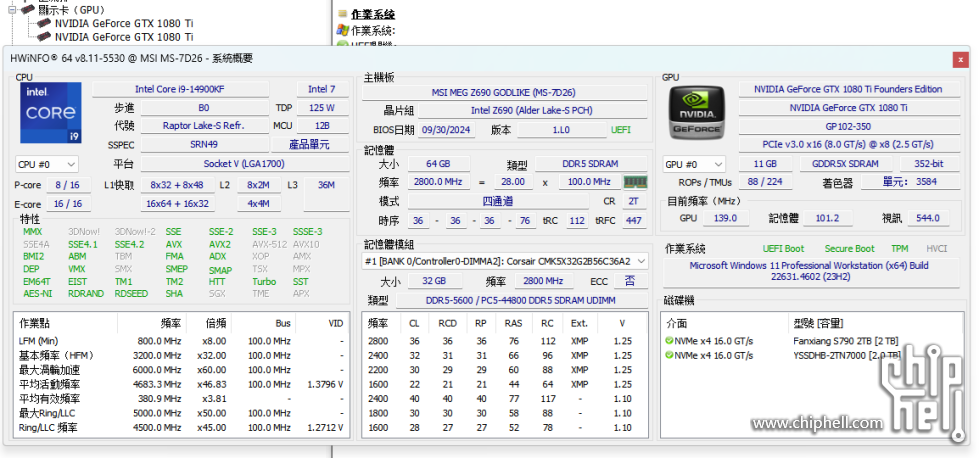Open the CPU #0 selector dropdown
This screenshot has height=458, width=979.
47,165
